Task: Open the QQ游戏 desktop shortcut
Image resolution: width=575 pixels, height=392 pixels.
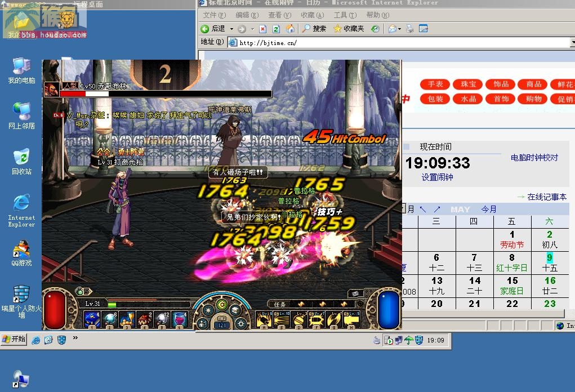Action: pos(21,253)
